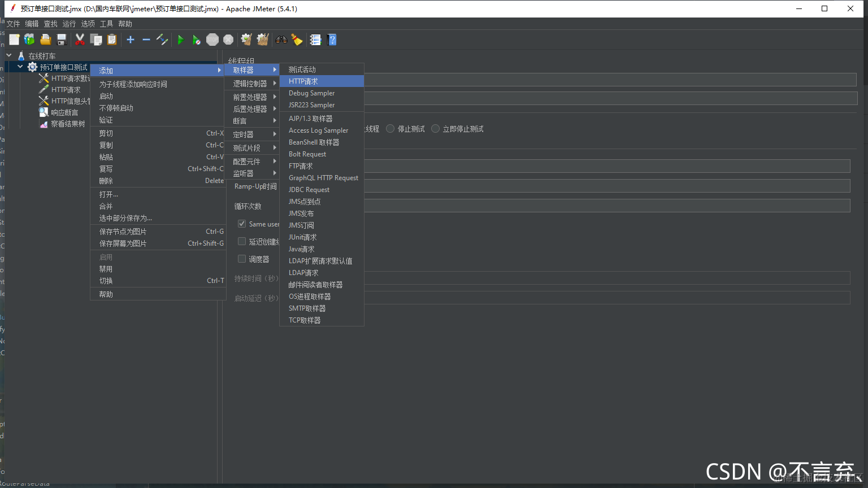The height and width of the screenshot is (488, 868).
Task: Click the gear icon for 预订单接口测试
Action: [x=32, y=67]
